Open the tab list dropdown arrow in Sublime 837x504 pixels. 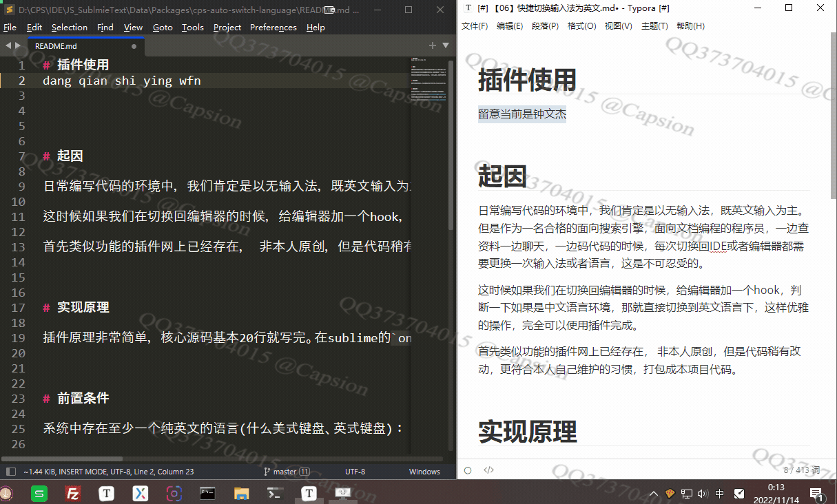446,45
